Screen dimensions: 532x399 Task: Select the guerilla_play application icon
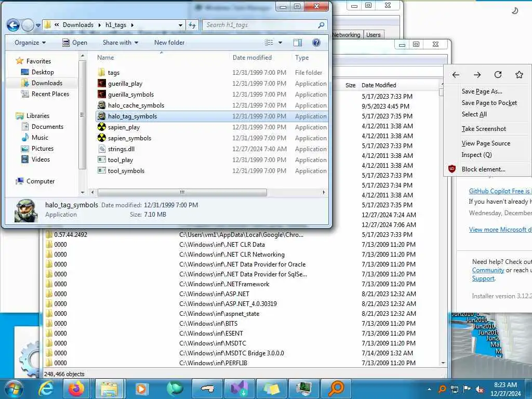point(101,83)
